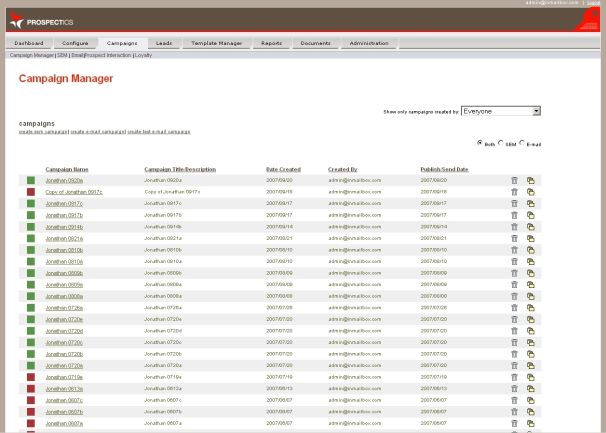Open the Leads tab
This screenshot has height=433, width=606.
point(164,43)
